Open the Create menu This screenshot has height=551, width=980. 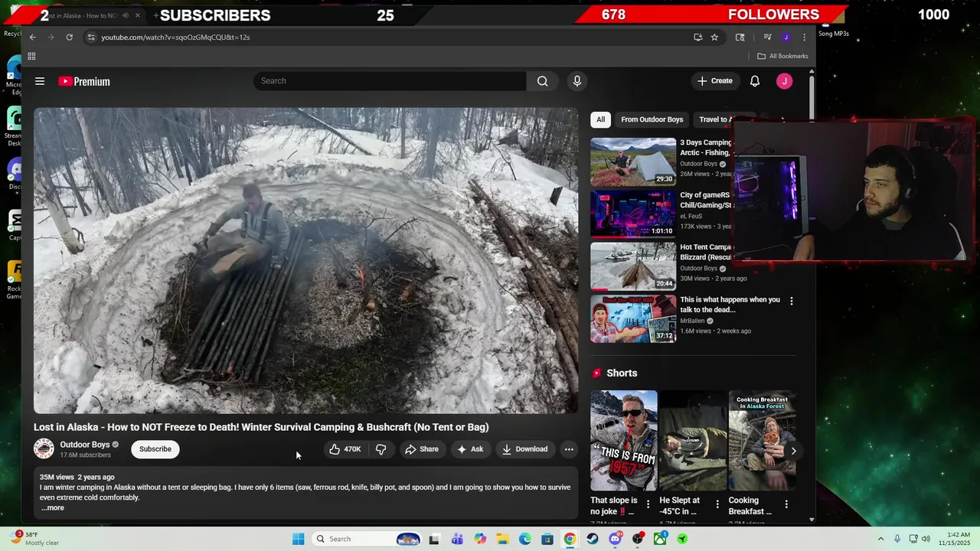(x=715, y=81)
